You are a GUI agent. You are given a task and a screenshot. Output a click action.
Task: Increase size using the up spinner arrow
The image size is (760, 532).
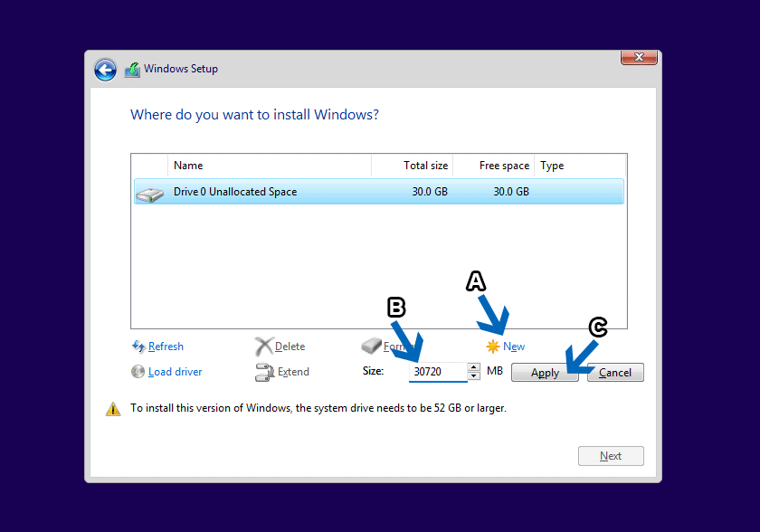473,367
